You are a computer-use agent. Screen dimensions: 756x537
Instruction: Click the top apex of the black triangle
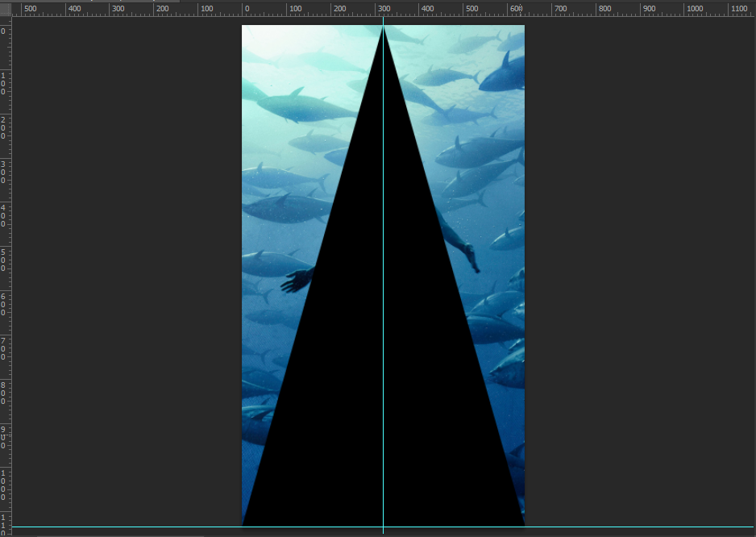383,29
